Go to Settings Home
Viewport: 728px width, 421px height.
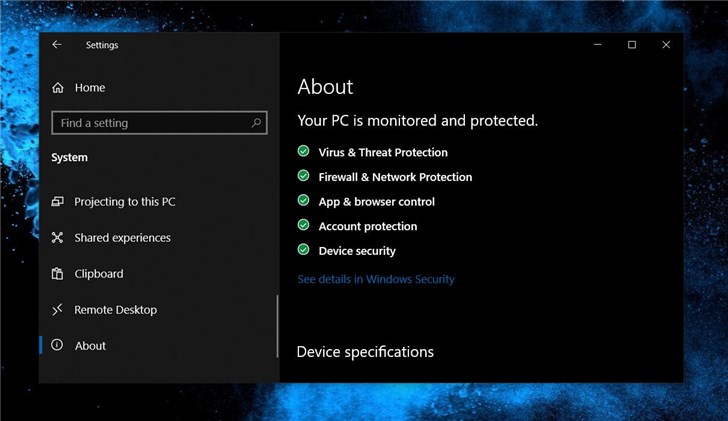coord(89,88)
